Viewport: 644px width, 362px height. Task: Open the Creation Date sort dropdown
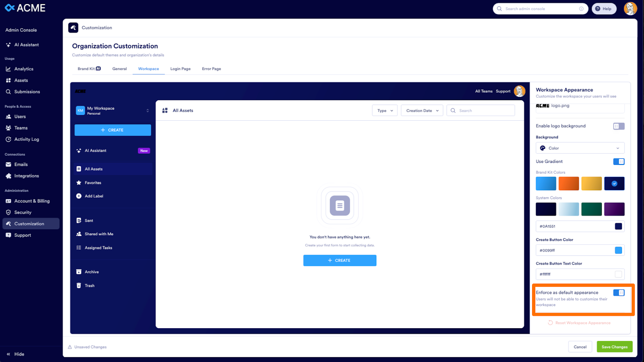coord(421,110)
